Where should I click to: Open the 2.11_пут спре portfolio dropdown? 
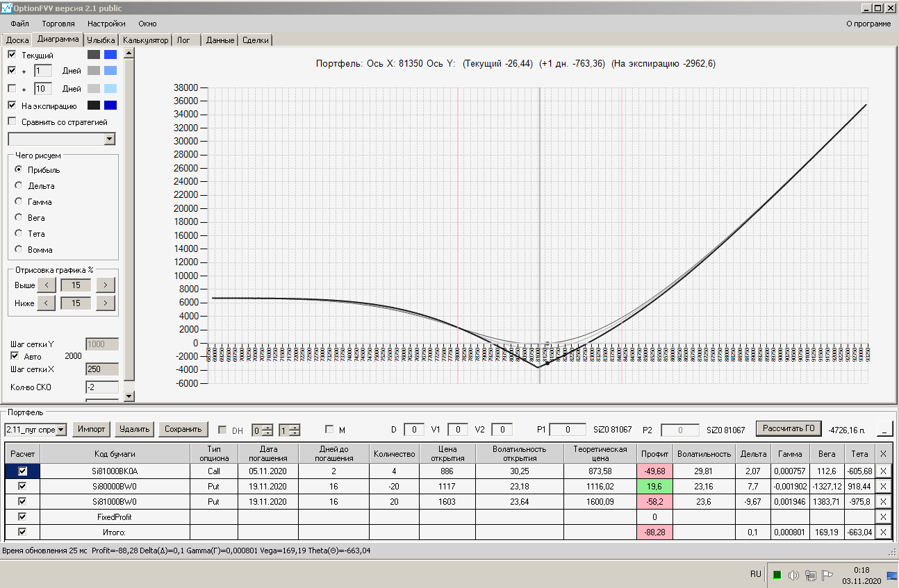(x=61, y=430)
